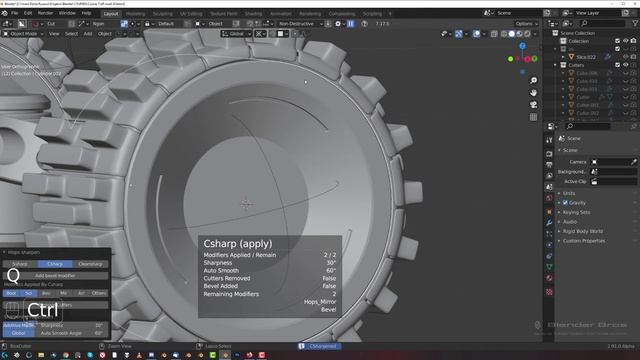Screen dimensions: 640x360
Task: Toggle render camera icon for Collection row
Action: (x=633, y=41)
